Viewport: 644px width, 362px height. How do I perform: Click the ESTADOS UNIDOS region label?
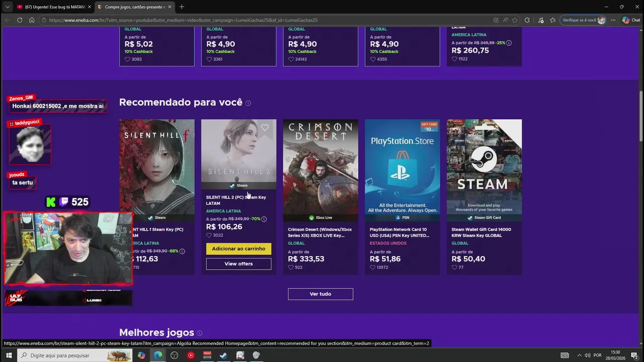[x=388, y=243]
